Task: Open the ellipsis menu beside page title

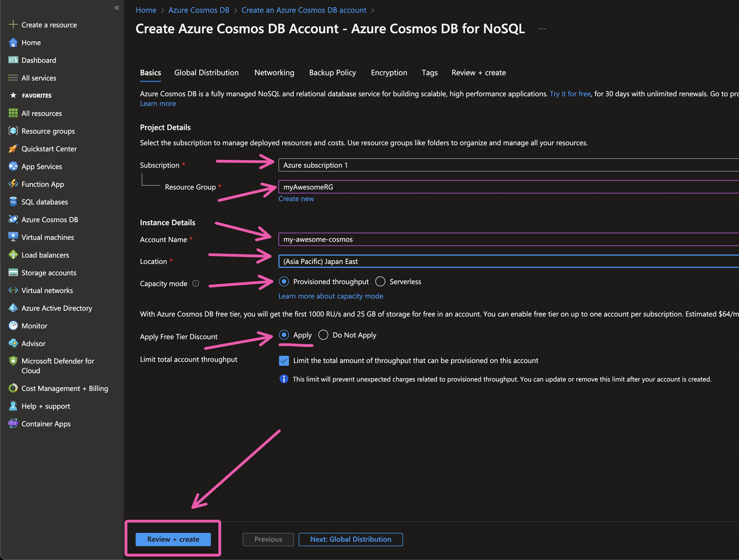Action: (542, 29)
